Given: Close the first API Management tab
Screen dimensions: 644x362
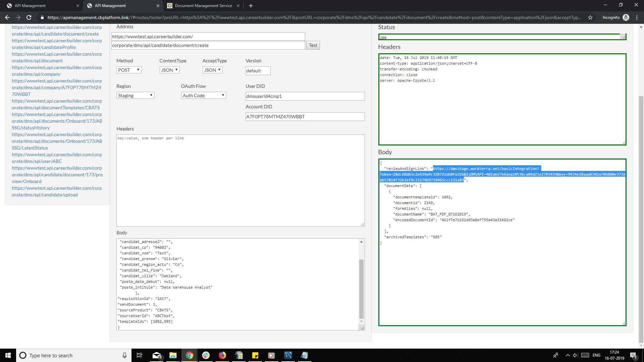Looking at the screenshot, I should [x=78, y=6].
